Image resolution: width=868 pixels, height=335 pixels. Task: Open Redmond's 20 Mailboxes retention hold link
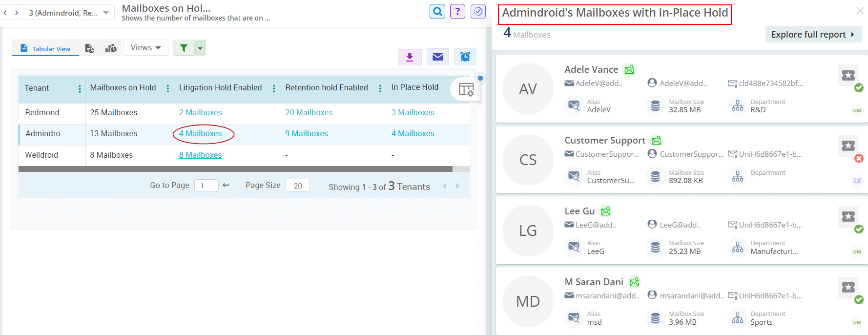point(309,112)
